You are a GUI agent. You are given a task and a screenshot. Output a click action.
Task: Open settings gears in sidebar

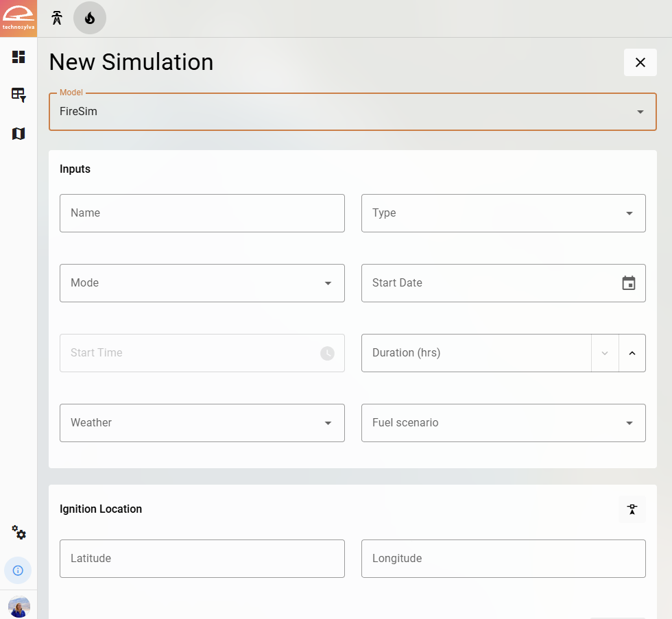(x=19, y=533)
